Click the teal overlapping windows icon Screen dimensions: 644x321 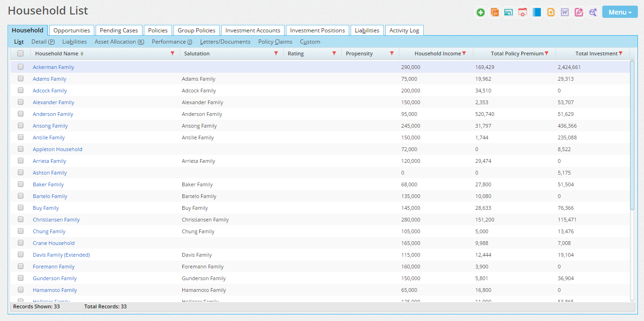[509, 13]
